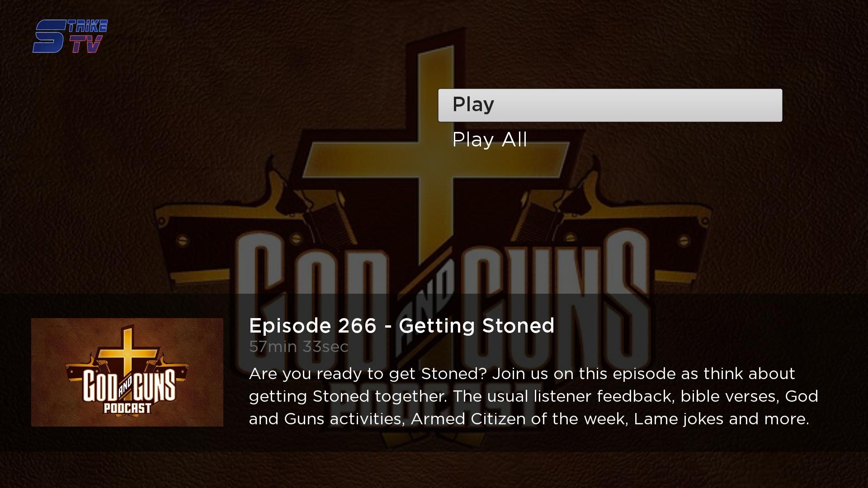Choose Play All from the menu
This screenshot has height=488, width=868.
490,140
